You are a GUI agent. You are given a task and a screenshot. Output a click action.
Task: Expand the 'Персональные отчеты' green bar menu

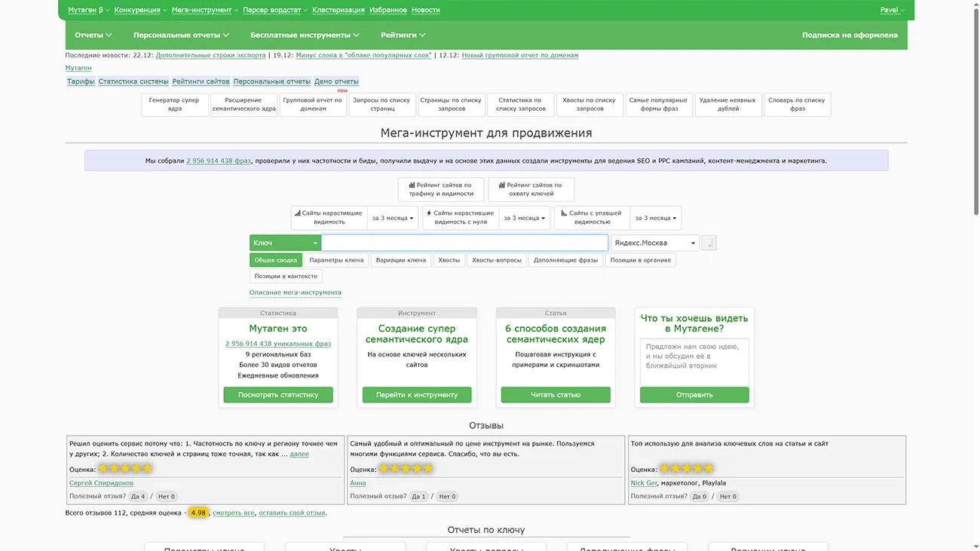coord(181,35)
